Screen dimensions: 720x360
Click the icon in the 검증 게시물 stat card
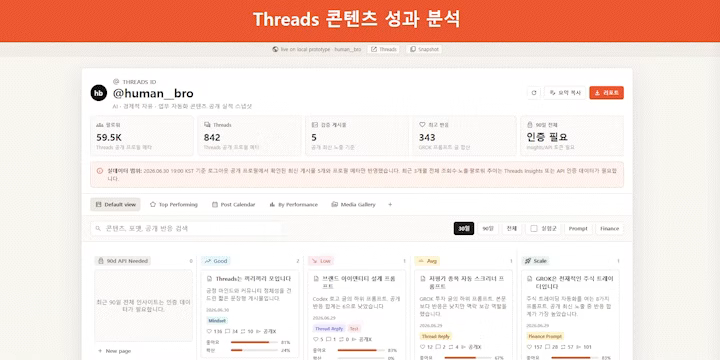[315, 125]
